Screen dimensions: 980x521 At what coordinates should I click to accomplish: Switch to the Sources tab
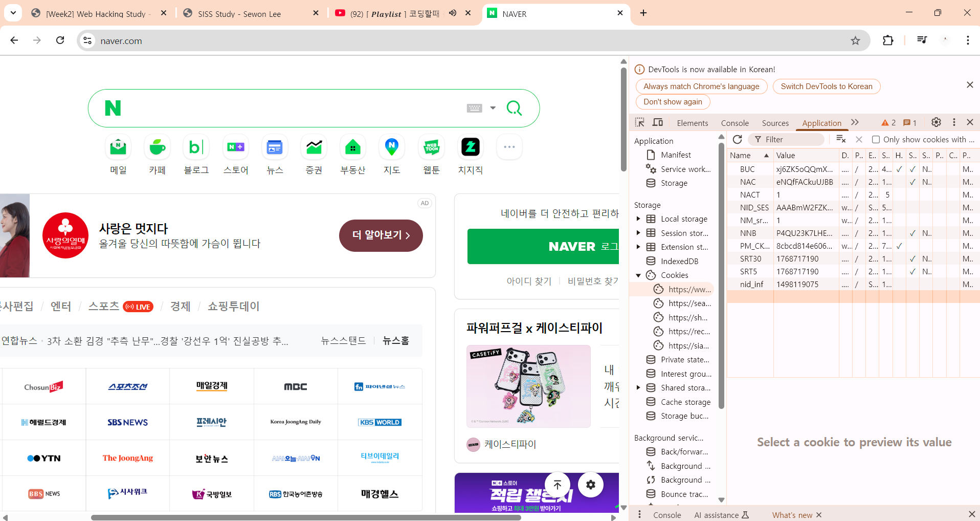(x=775, y=123)
